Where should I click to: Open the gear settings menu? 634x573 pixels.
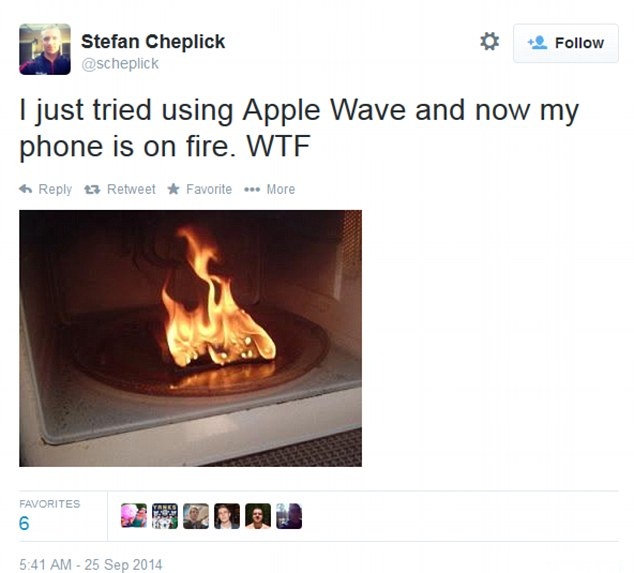pos(489,42)
